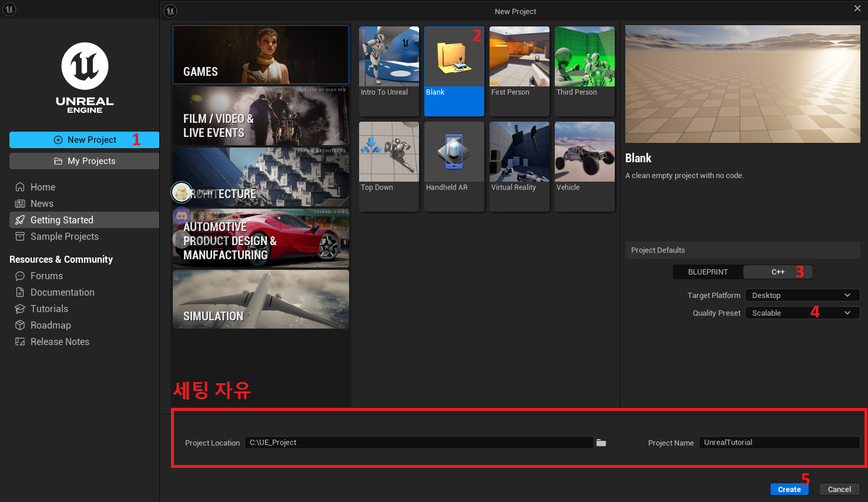Open the Documentation link
Image resolution: width=868 pixels, height=502 pixels.
(x=84, y=292)
